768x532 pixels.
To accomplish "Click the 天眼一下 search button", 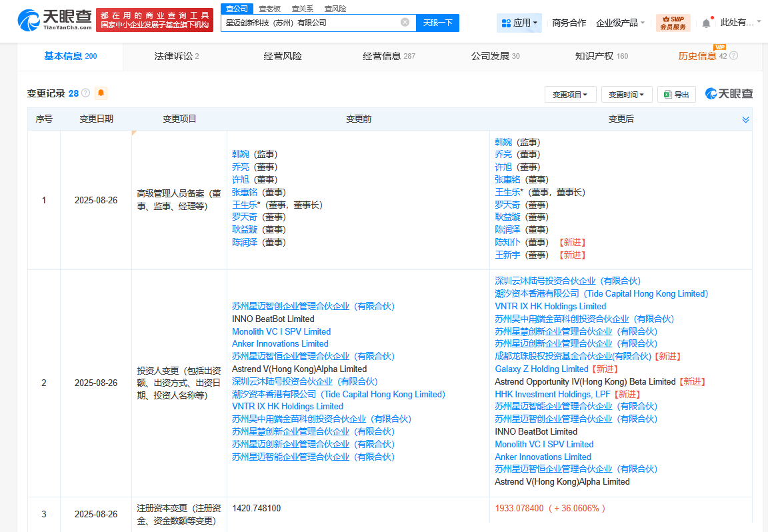I will pyautogui.click(x=437, y=22).
